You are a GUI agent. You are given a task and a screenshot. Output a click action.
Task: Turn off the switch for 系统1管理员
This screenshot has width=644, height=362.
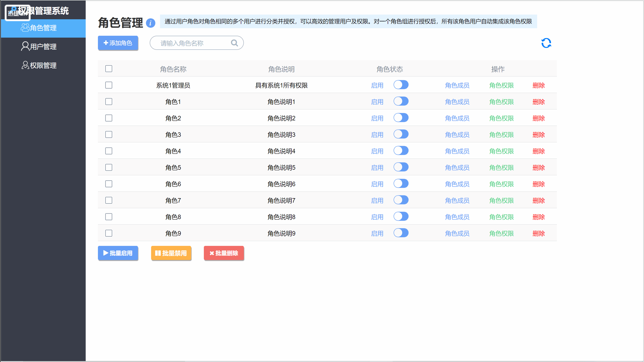click(401, 85)
